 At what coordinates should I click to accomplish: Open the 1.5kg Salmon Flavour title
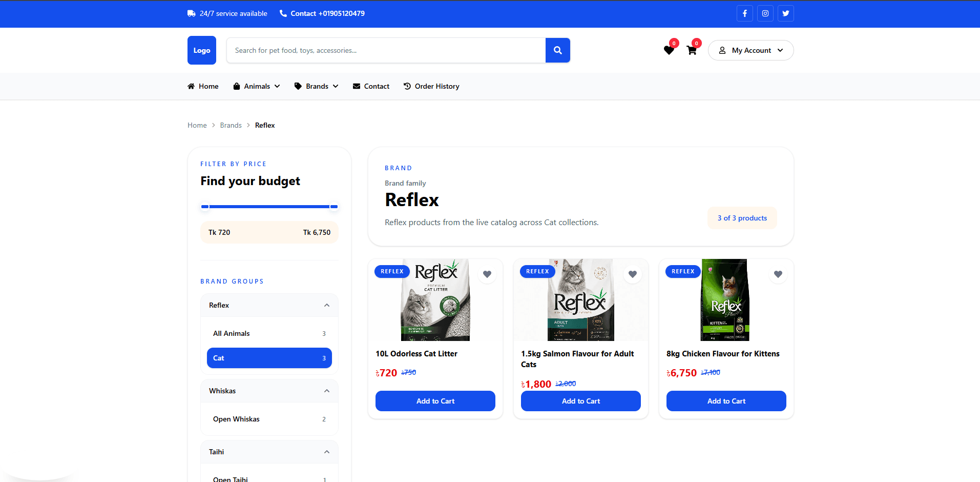click(577, 359)
